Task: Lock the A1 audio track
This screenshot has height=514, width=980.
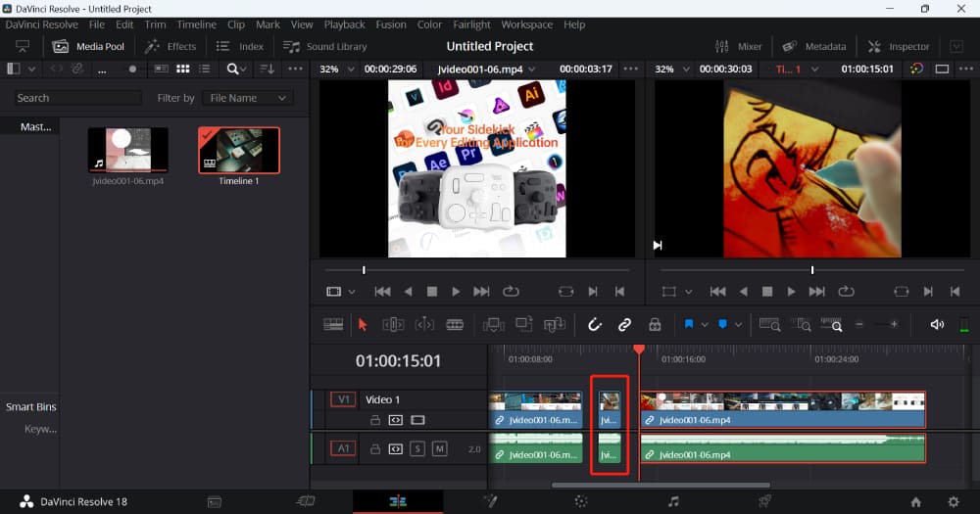Action: coord(375,449)
